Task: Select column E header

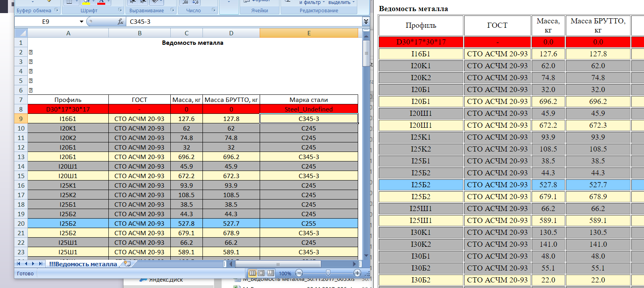Action: coord(309,33)
